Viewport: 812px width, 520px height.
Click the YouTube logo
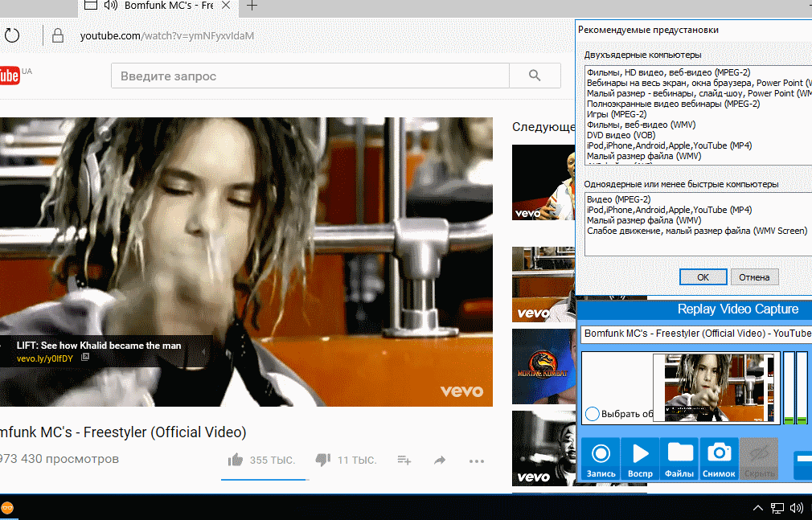pos(10,76)
